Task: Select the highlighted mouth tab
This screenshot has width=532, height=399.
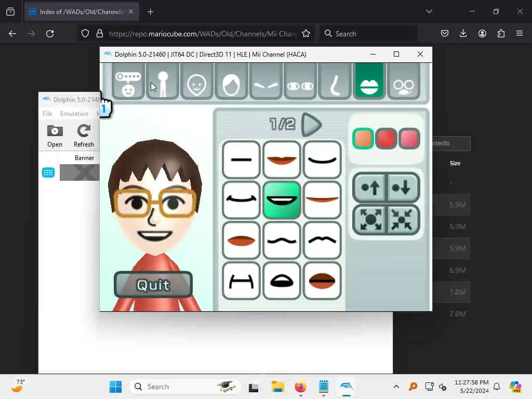Action: [369, 82]
